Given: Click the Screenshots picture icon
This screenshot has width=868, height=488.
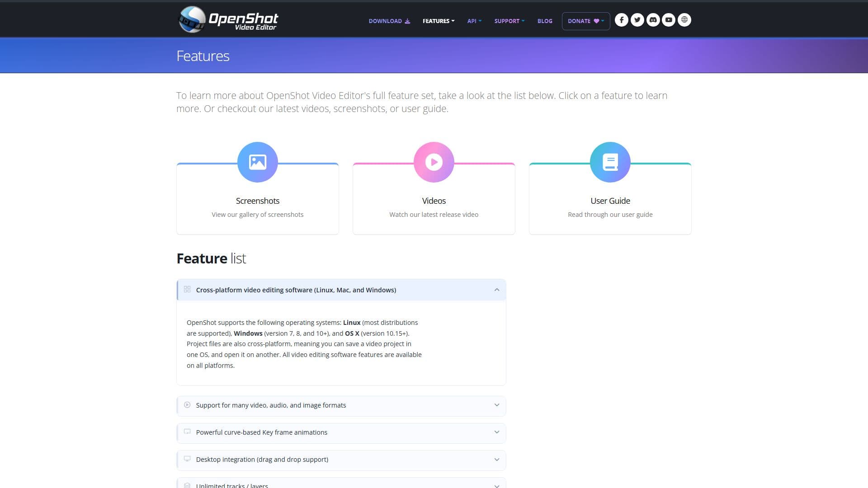Looking at the screenshot, I should pos(258,162).
